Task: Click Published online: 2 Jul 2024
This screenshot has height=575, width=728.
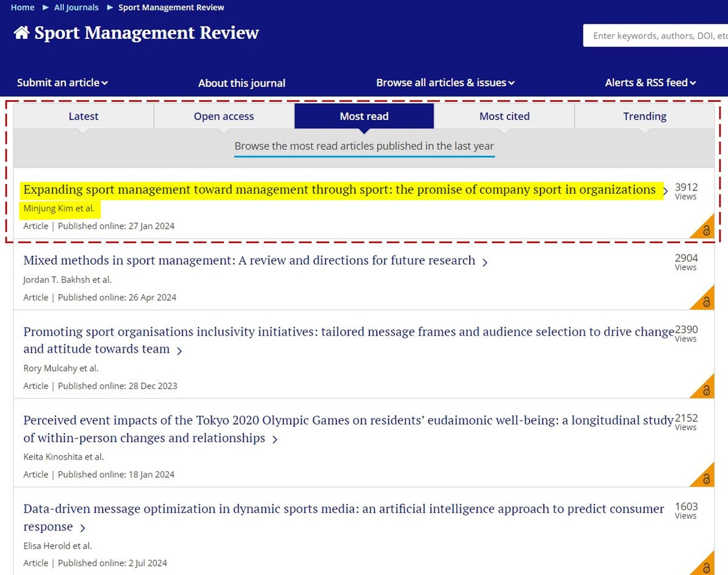Action: pyautogui.click(x=112, y=563)
